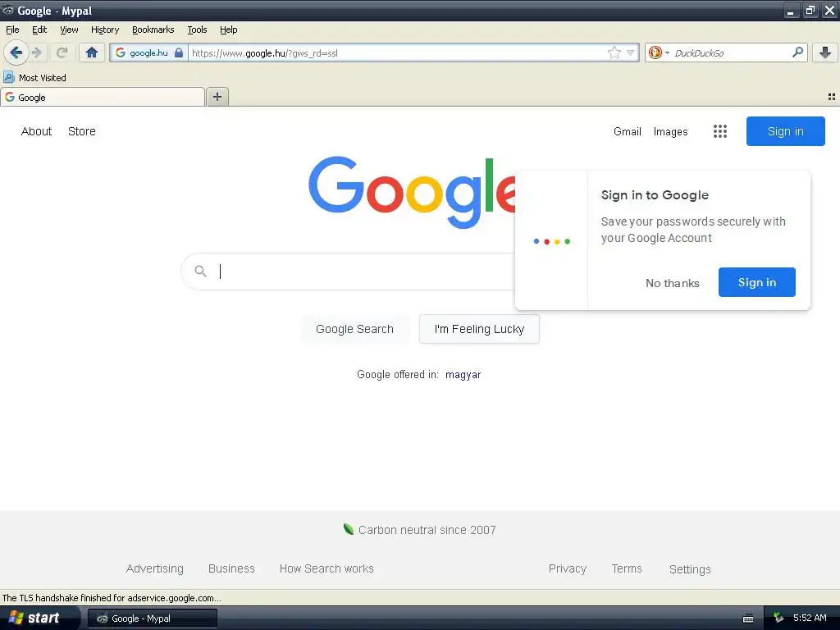Open the Help menu

coord(229,30)
